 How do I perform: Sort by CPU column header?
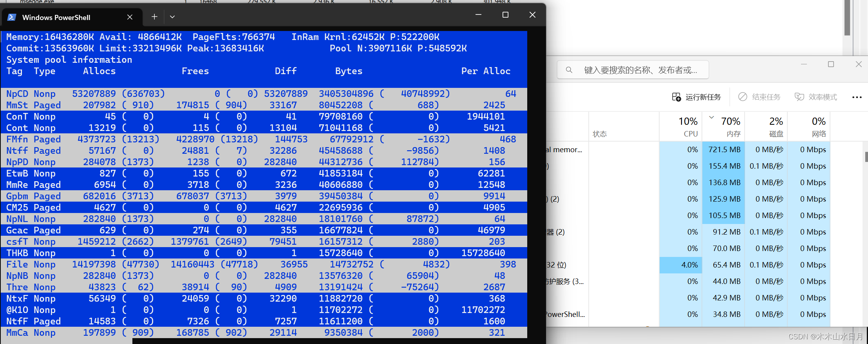(x=680, y=127)
